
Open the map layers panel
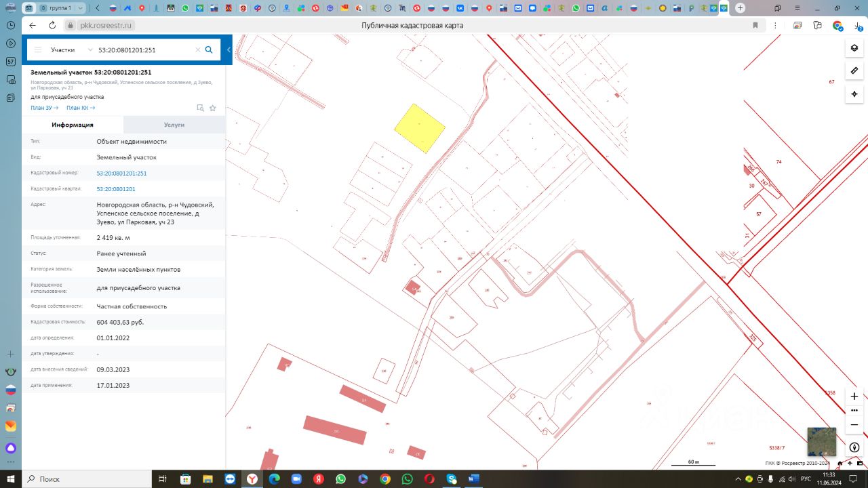(854, 48)
